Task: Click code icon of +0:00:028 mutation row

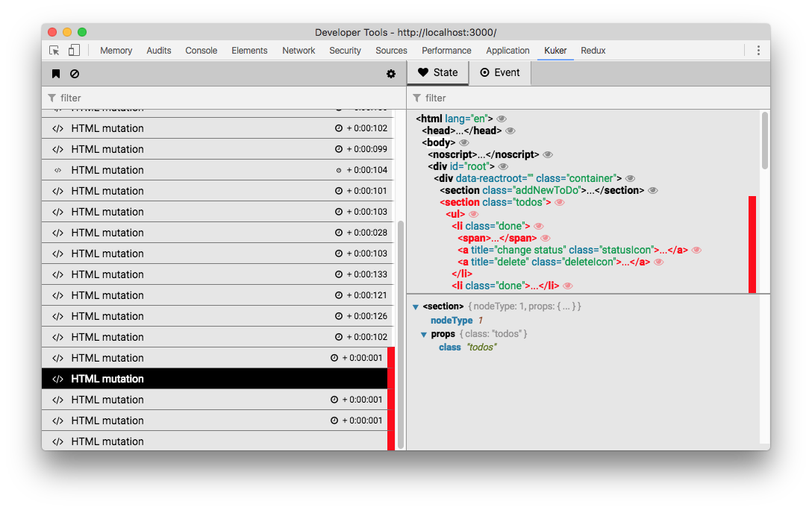Action: point(57,233)
